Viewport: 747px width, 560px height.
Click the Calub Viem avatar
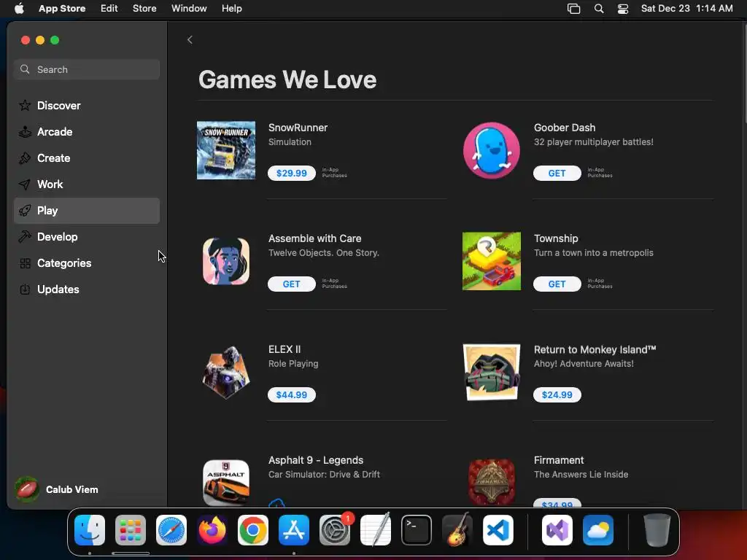(x=27, y=489)
